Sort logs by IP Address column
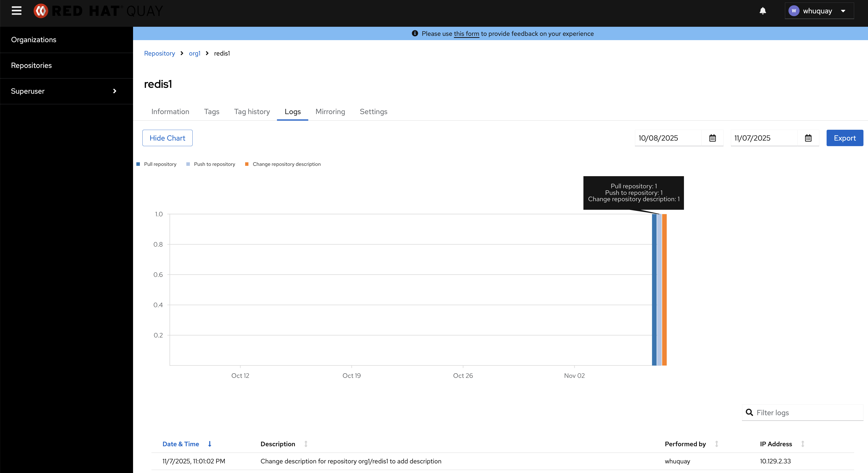Image resolution: width=868 pixels, height=473 pixels. pyautogui.click(x=803, y=444)
